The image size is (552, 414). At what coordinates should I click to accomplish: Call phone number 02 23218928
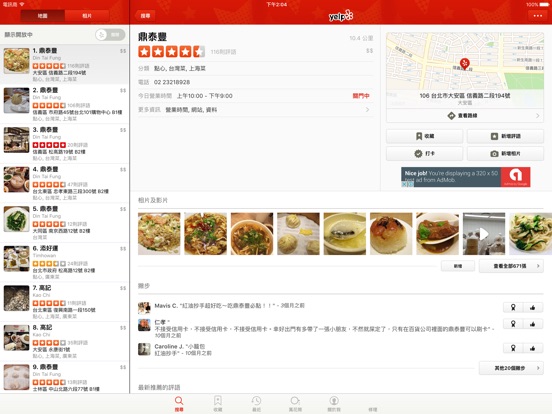172,82
